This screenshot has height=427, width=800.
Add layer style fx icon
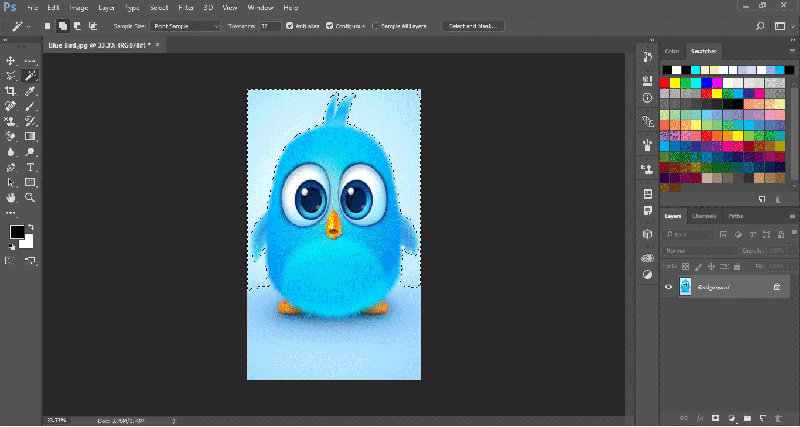700,418
